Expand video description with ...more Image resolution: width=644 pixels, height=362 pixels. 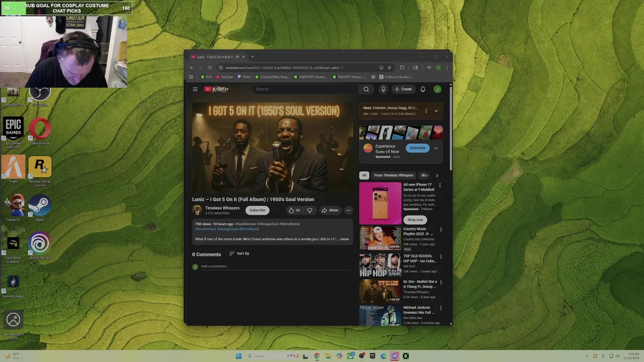(344, 239)
